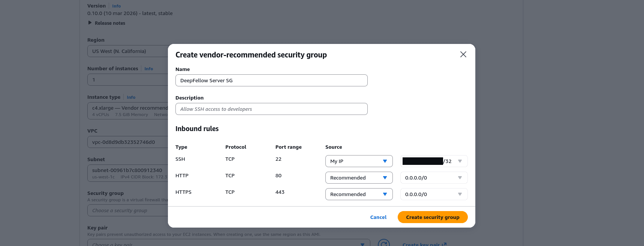
Task: Select port range 80 value
Action: 279,175
